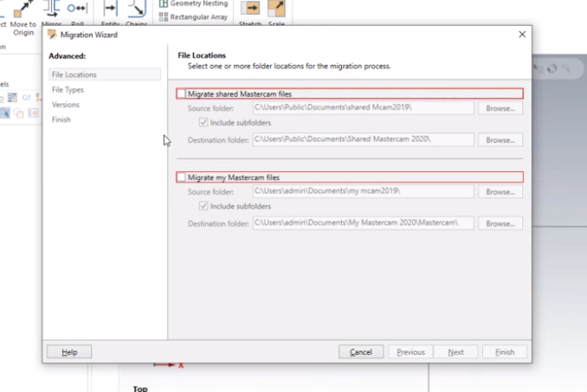Click the My Mastercam 2020 destination field
The width and height of the screenshot is (587, 392).
point(363,223)
